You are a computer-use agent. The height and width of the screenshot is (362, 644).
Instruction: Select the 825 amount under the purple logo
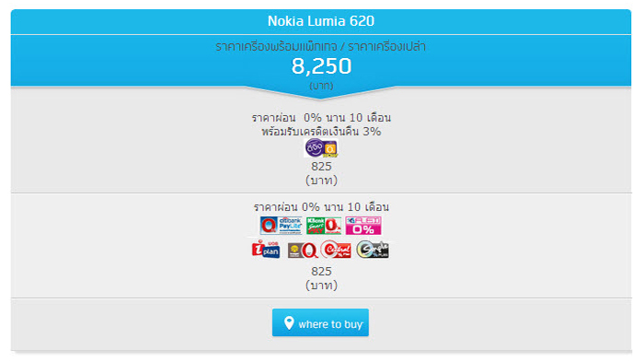[x=321, y=166]
